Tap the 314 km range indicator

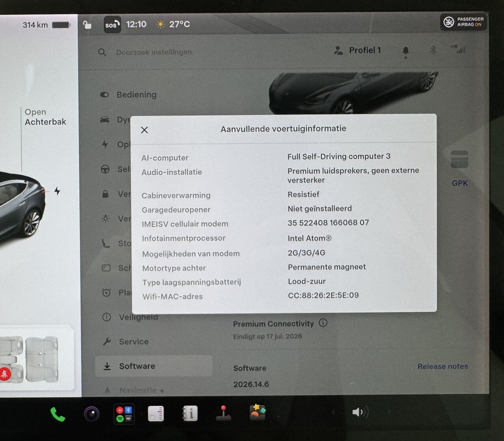click(46, 25)
